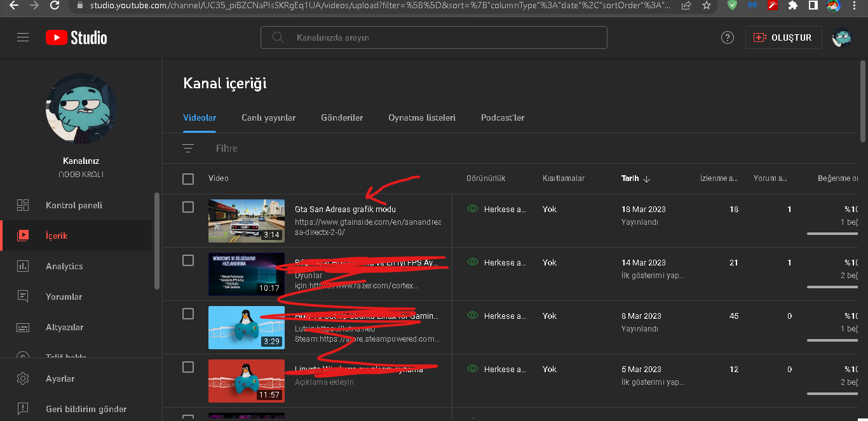Viewport: 868px width, 421px height.
Task: Click the Görünürlük column header
Action: click(485, 178)
